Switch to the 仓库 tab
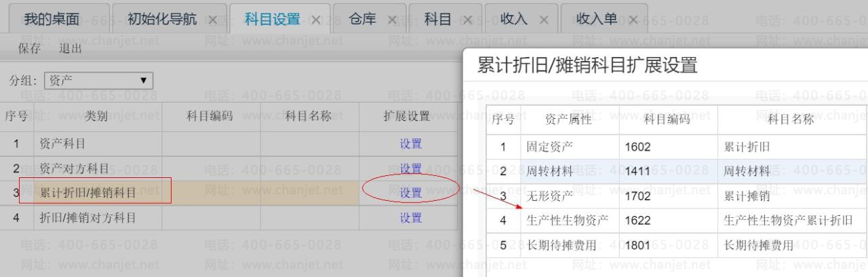The height and width of the screenshot is (277, 868). click(362, 19)
